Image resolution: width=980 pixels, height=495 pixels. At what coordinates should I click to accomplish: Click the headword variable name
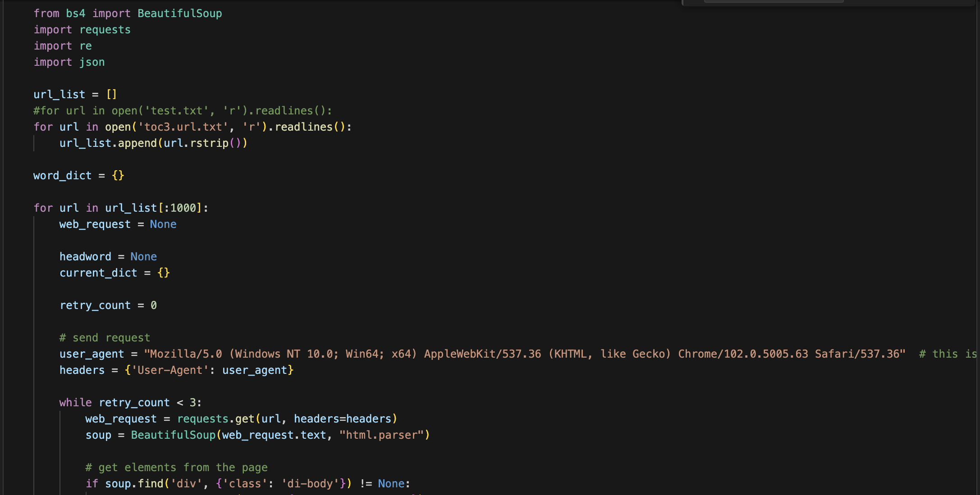[85, 257]
